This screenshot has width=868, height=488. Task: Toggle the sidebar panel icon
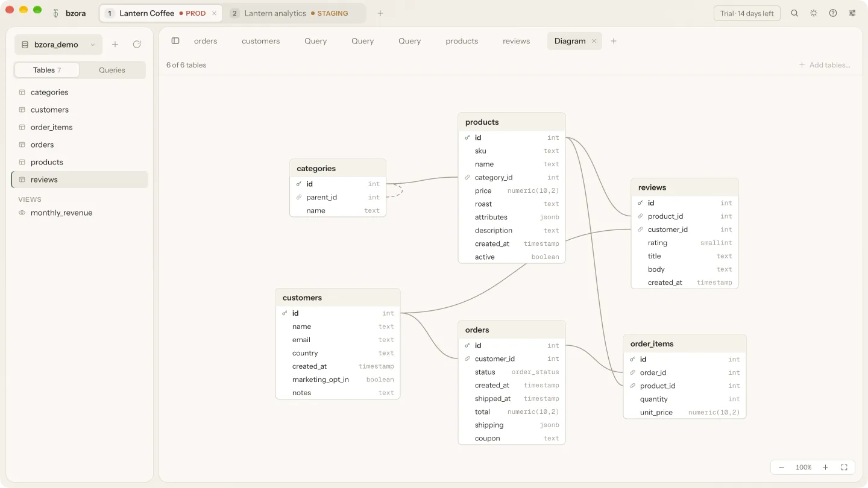tap(175, 41)
